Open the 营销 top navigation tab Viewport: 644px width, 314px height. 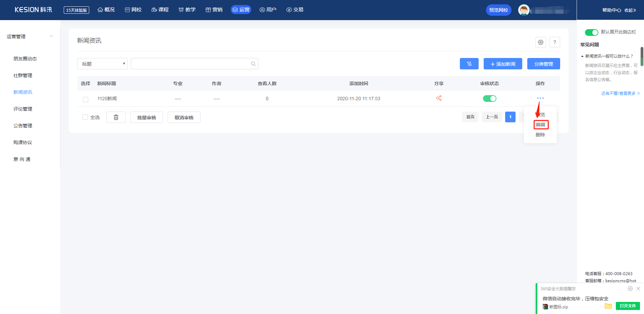(x=214, y=10)
